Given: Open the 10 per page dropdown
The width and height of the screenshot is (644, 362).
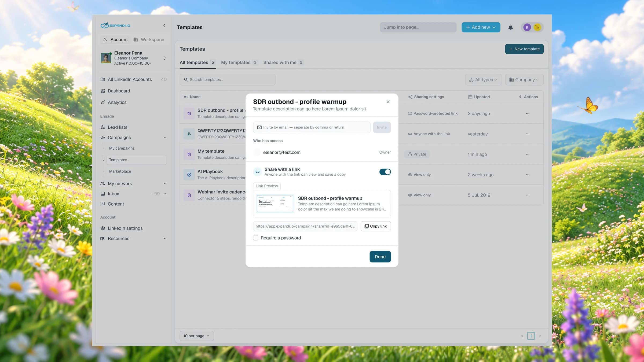Looking at the screenshot, I should pyautogui.click(x=197, y=336).
